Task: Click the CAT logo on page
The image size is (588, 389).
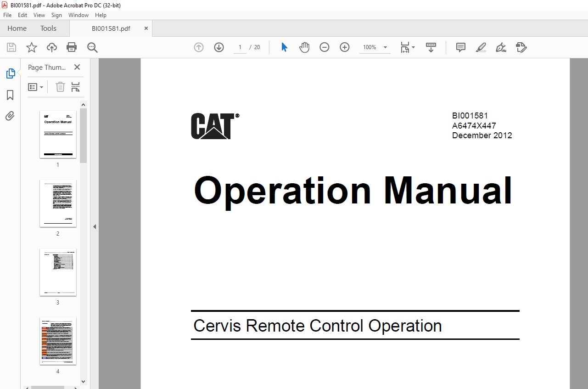Action: pyautogui.click(x=215, y=126)
